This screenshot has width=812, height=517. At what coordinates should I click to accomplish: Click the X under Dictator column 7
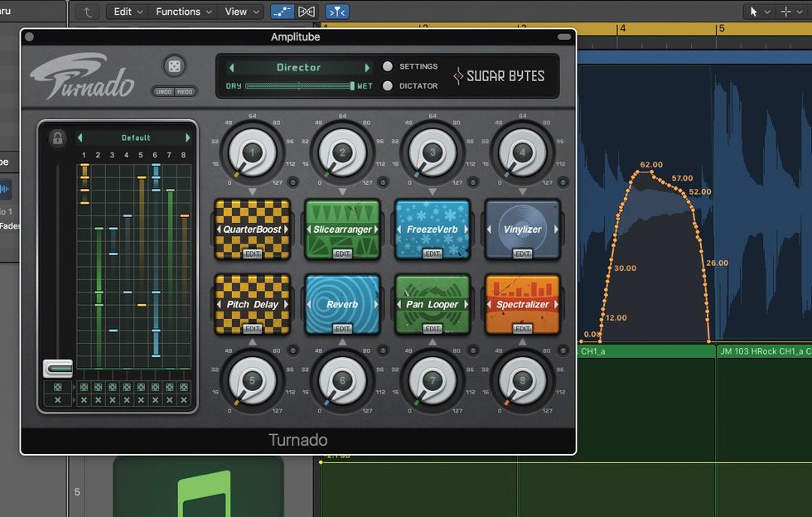click(169, 400)
